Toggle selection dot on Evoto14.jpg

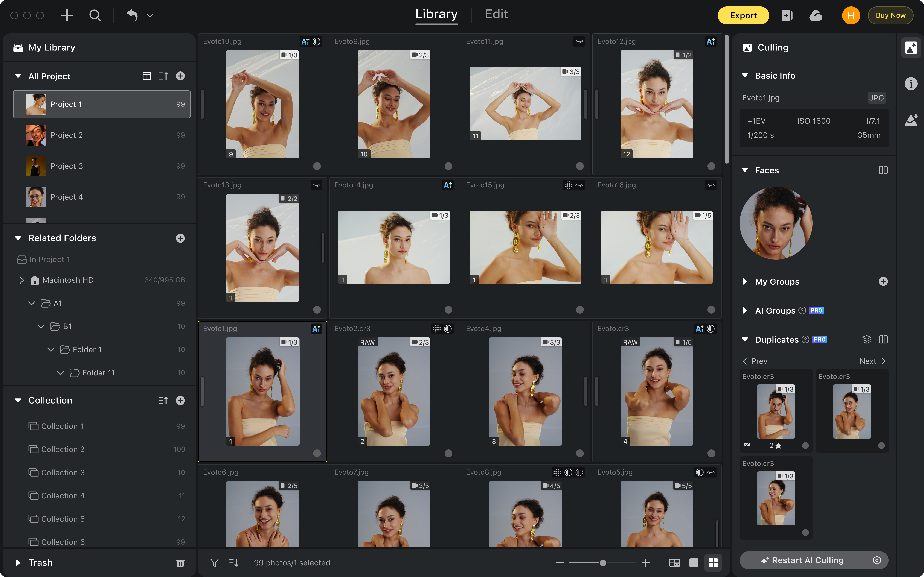click(449, 310)
